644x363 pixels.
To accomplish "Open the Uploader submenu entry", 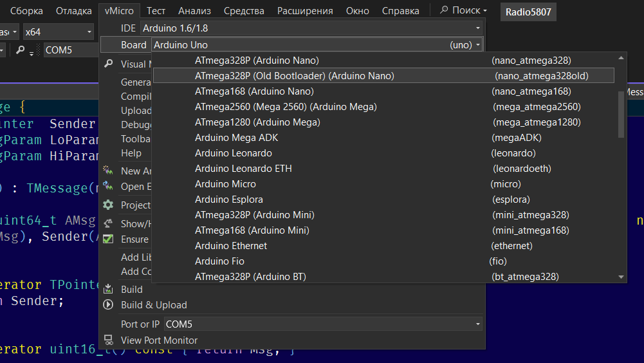I will point(136,111).
